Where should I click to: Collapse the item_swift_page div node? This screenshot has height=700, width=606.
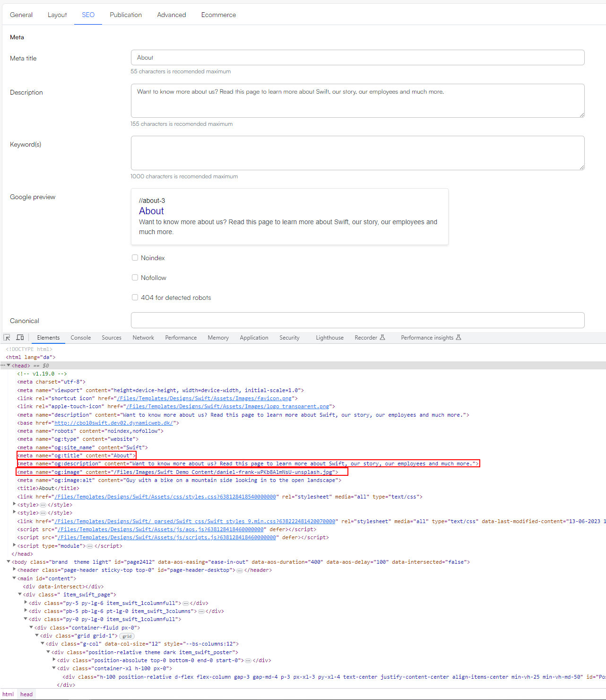20,595
